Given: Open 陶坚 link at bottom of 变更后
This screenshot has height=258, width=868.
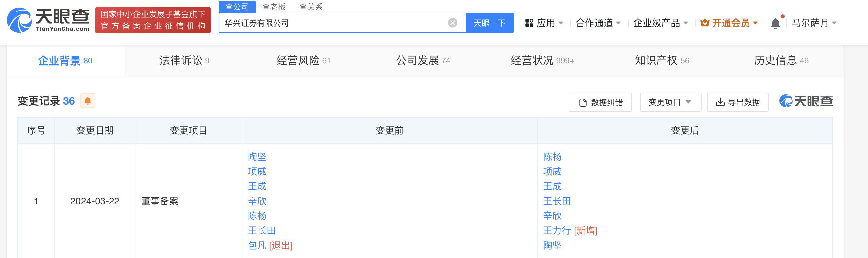Looking at the screenshot, I should click(x=552, y=246).
